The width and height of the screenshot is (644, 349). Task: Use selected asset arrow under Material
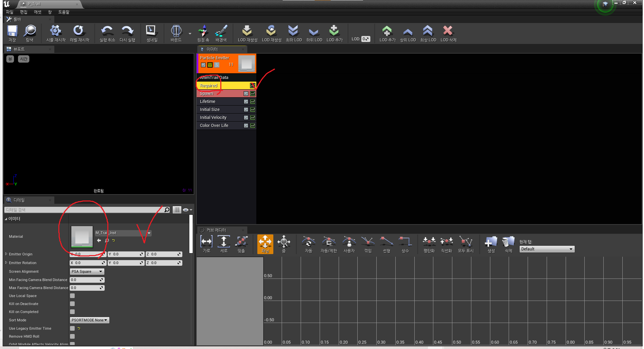(x=99, y=240)
